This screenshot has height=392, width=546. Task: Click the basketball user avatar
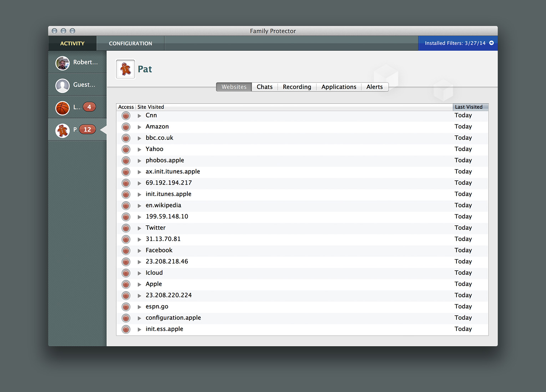click(x=62, y=108)
